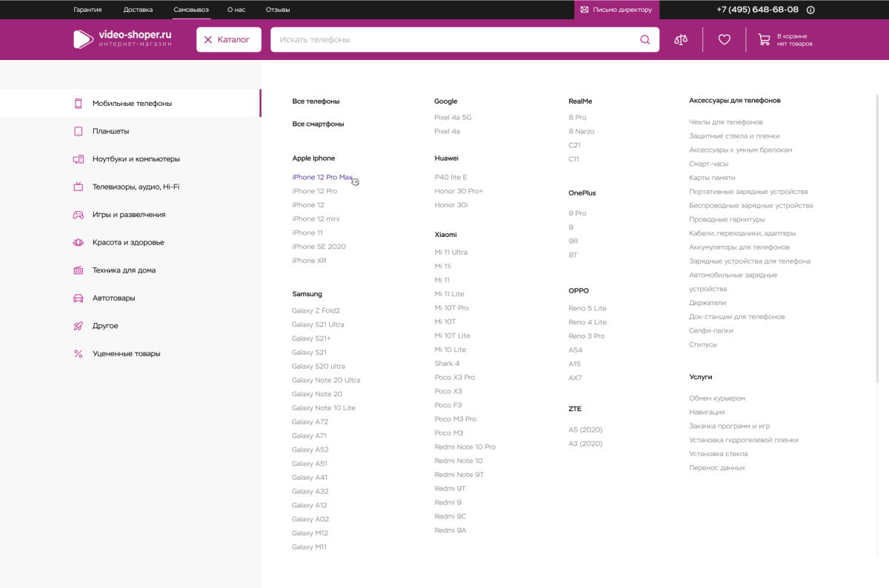
Task: Select the tablet icon for Планшеты
Action: 78,131
